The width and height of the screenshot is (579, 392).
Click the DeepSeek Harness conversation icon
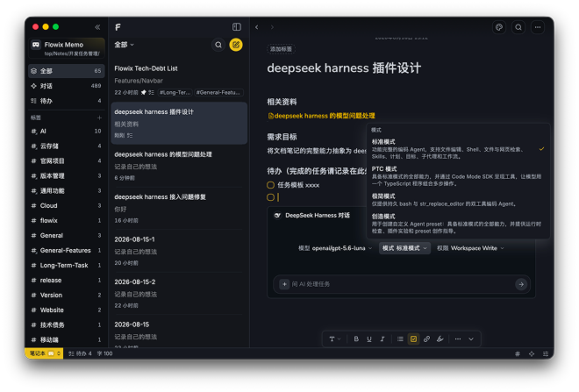coord(277,215)
